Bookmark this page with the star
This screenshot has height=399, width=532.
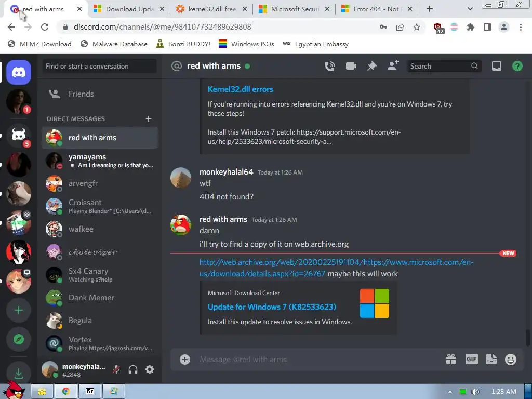click(x=417, y=27)
